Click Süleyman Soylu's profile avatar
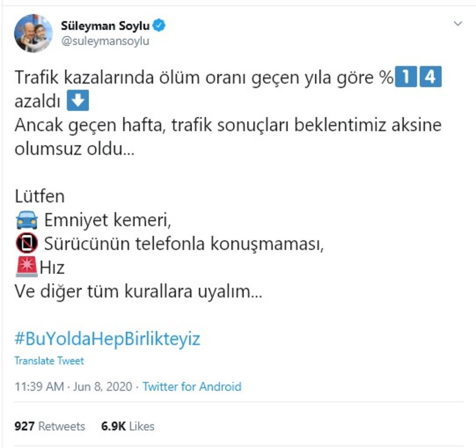 33,33
